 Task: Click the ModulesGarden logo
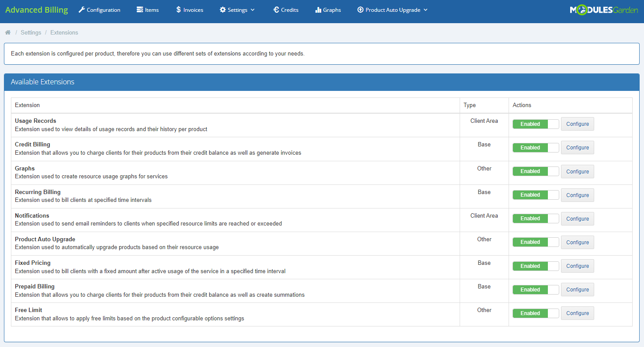[604, 10]
